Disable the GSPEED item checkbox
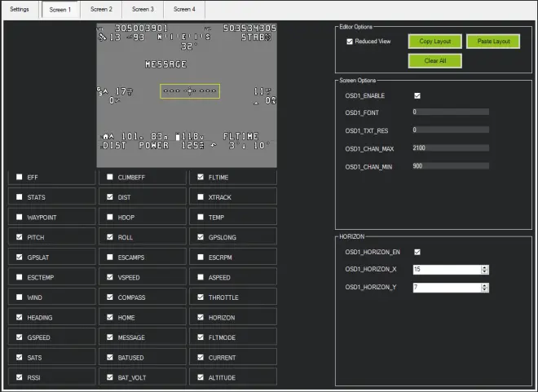The height and width of the screenshot is (392, 538). [20, 337]
